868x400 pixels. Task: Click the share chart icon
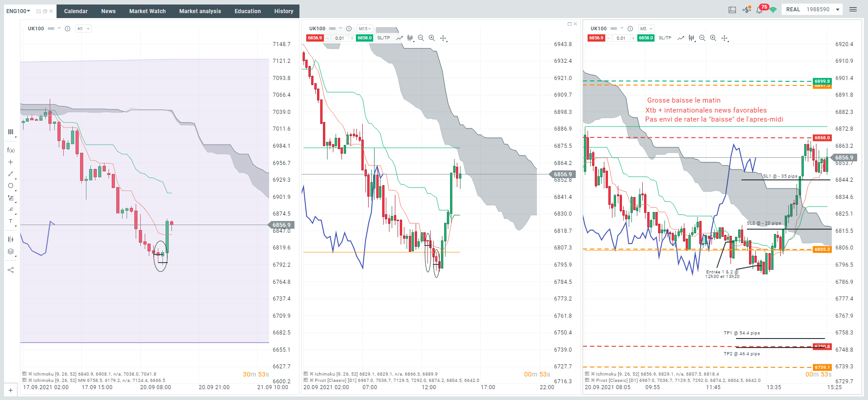pos(11,270)
